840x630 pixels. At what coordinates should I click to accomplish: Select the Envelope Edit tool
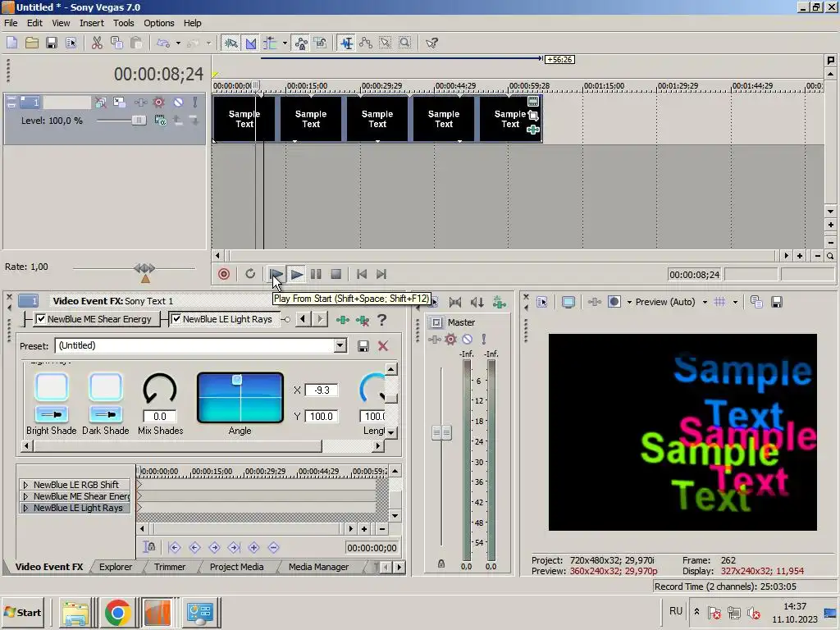pos(366,43)
